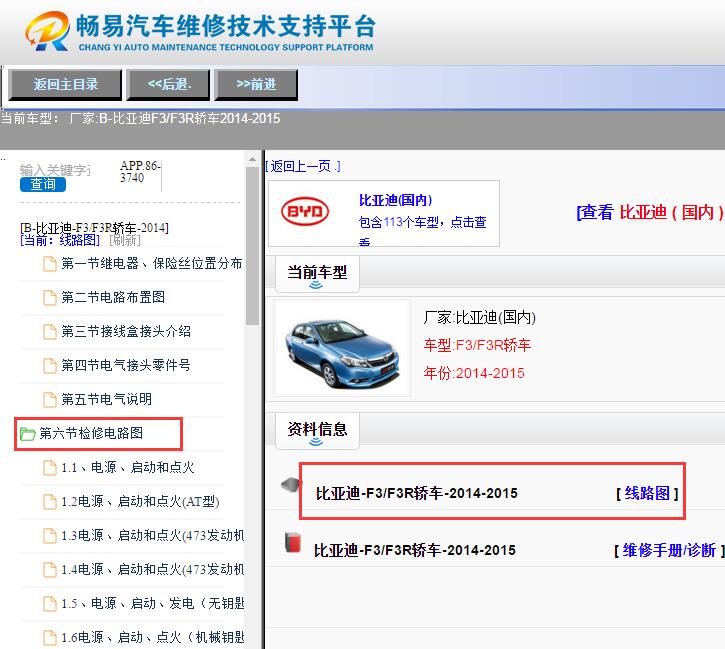Click the page icon of item 1.5
725x649 pixels.
[x=50, y=604]
